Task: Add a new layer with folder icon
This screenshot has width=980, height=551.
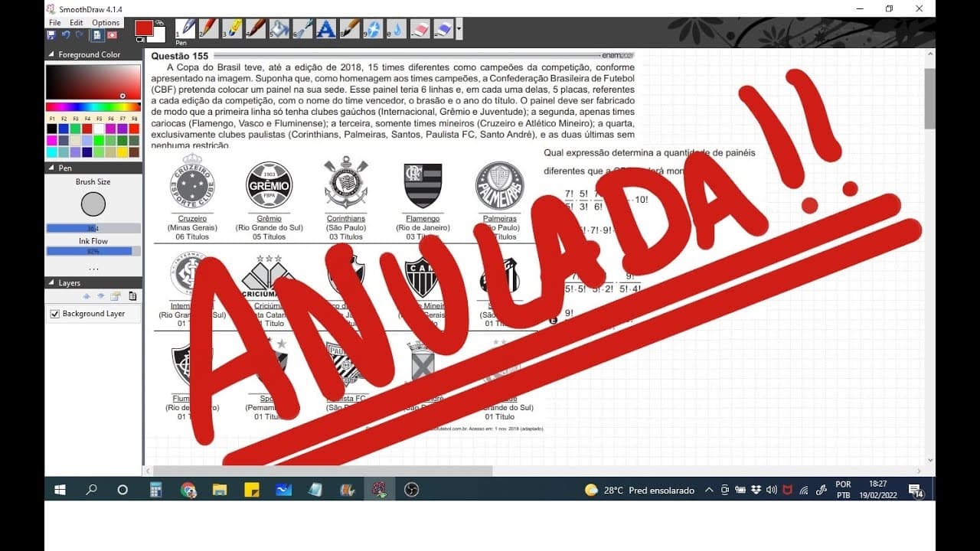Action: (116, 296)
